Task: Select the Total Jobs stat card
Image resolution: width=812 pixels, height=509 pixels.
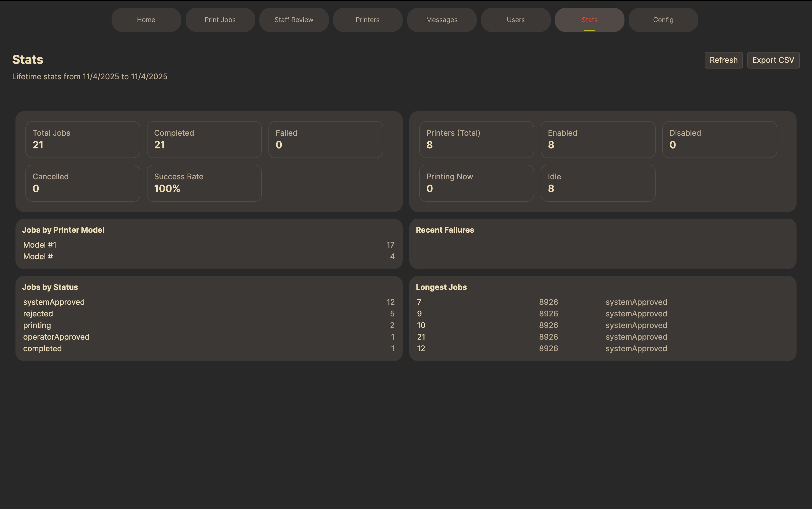Action: 83,139
